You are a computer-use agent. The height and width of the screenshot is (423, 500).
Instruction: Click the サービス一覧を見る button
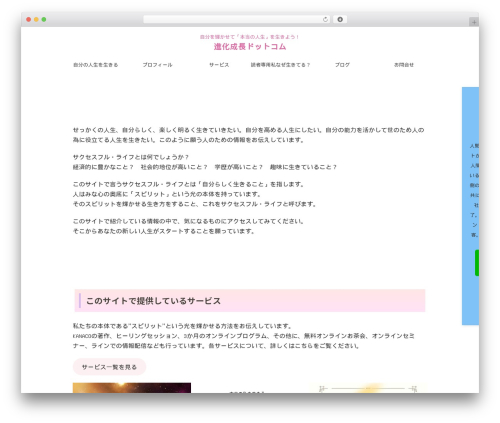pyautogui.click(x=109, y=367)
